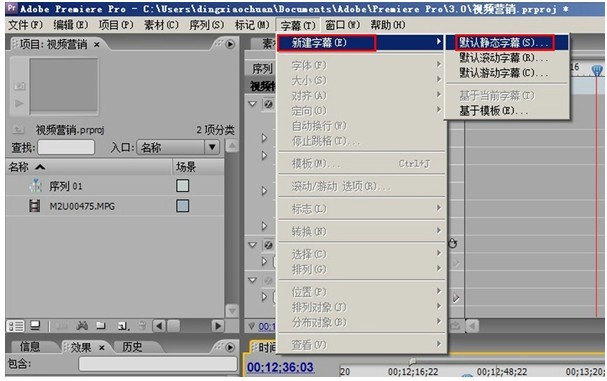Switch to the 信息 tab
The image size is (607, 381).
click(x=30, y=347)
